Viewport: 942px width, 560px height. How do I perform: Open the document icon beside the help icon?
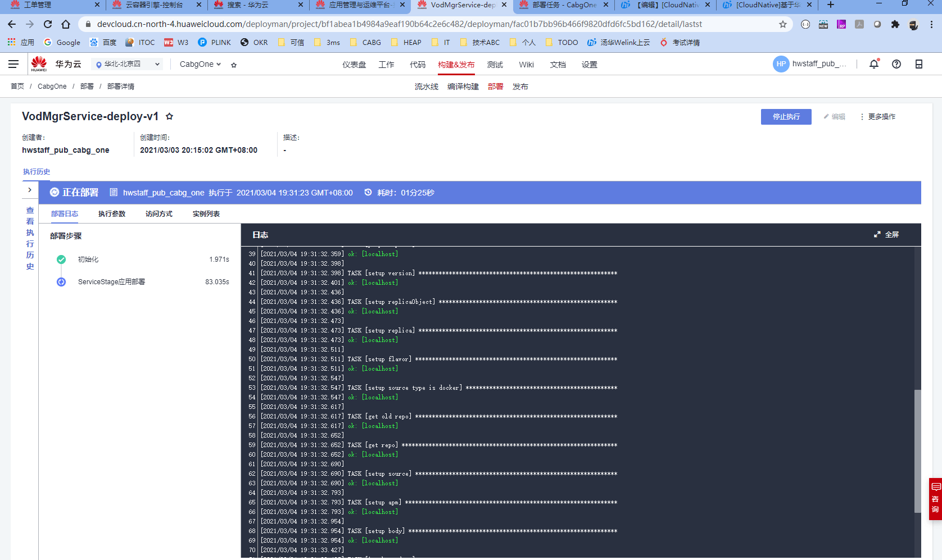[x=919, y=64]
